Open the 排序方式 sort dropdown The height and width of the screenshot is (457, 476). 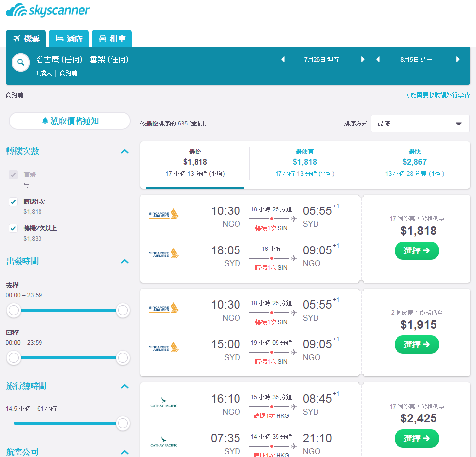coord(420,124)
